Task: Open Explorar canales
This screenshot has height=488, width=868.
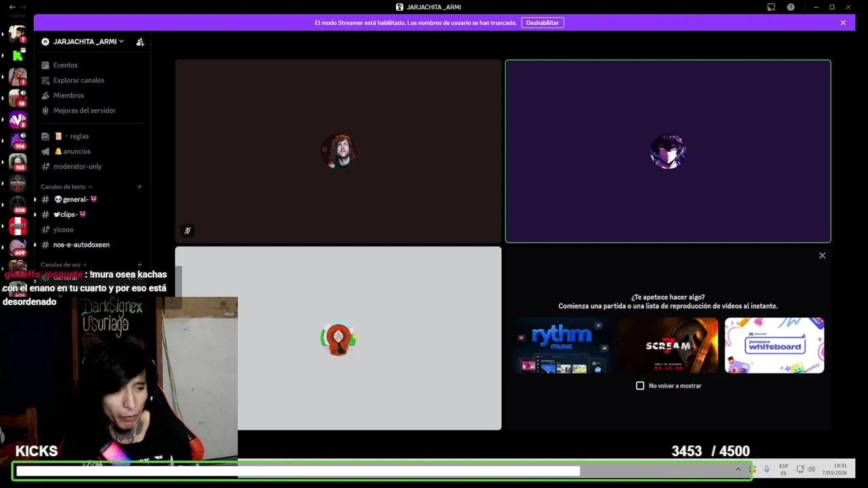Action: (79, 80)
